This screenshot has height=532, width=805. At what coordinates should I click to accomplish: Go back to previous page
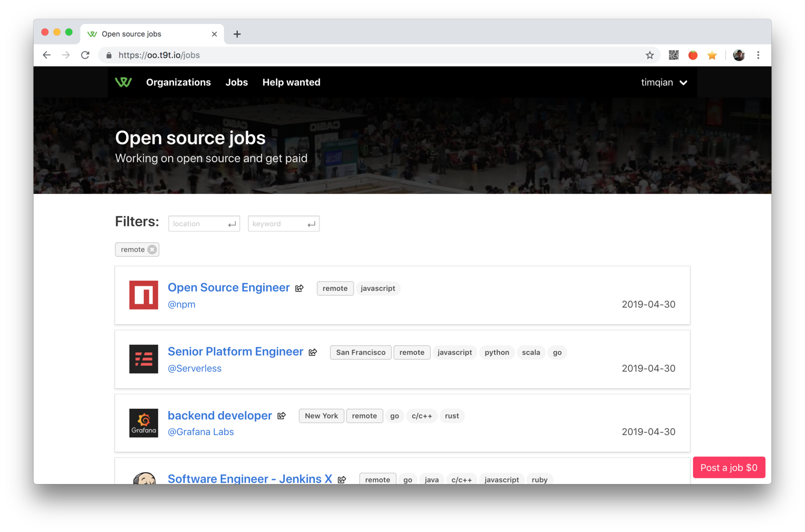(x=47, y=55)
